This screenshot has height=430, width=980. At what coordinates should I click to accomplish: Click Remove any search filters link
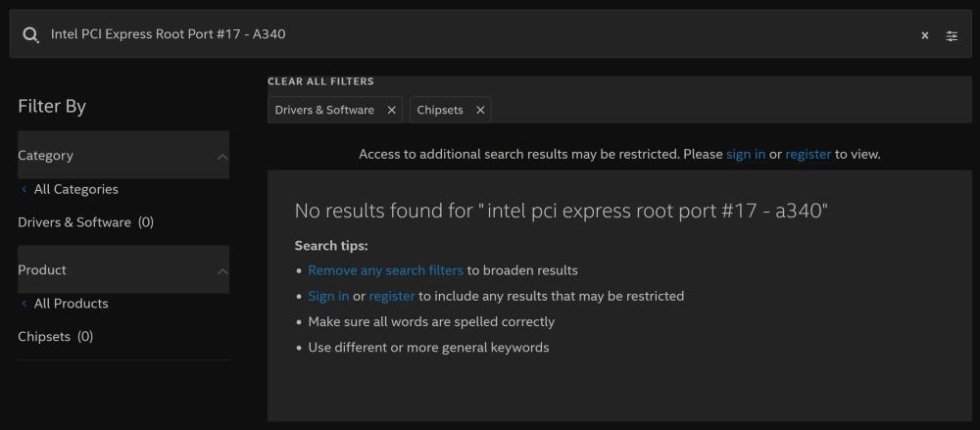pos(385,270)
